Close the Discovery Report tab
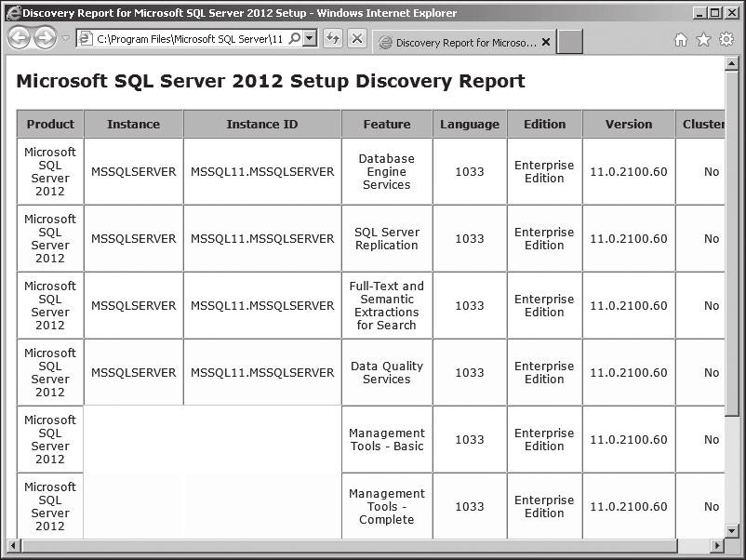This screenshot has height=560, width=746. 546,42
